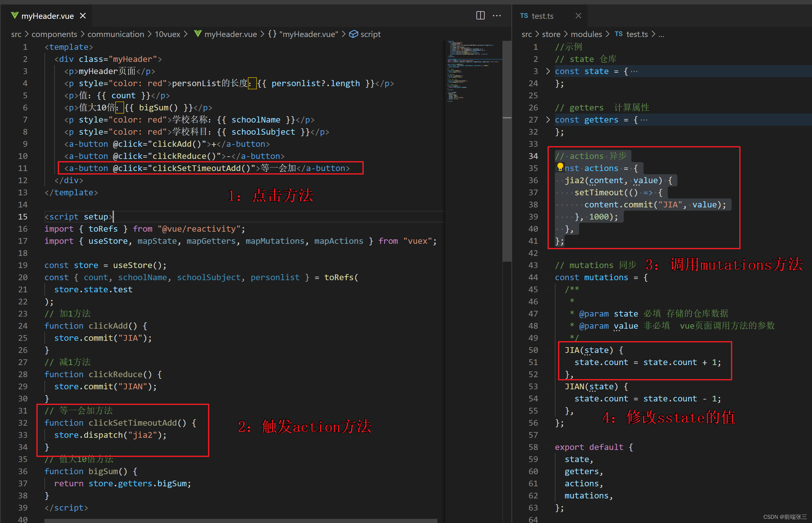Viewport: 812px width, 523px height.
Task: Click the const mutations declaration
Action: (x=601, y=278)
